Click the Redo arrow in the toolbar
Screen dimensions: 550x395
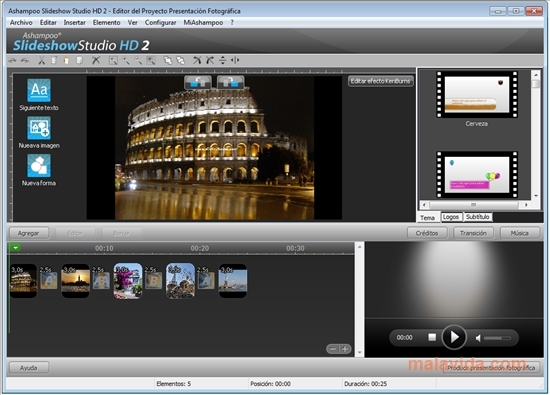[25, 60]
